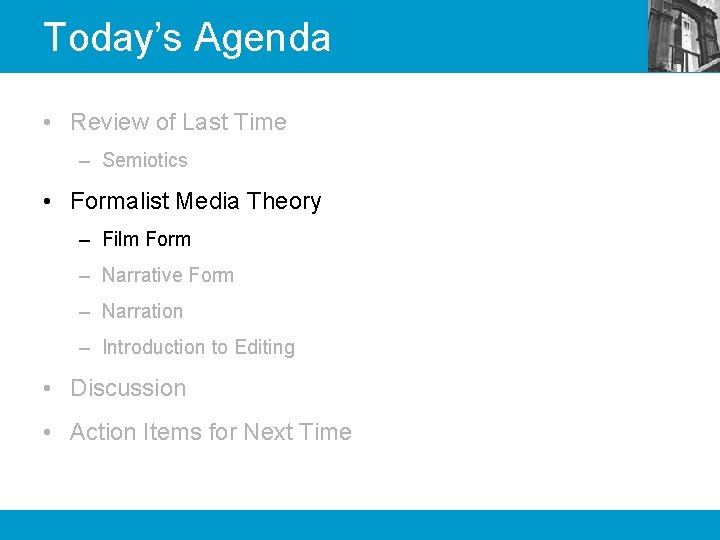
Task: Click the dash before "Introduction to Editing"
Action: point(83,348)
